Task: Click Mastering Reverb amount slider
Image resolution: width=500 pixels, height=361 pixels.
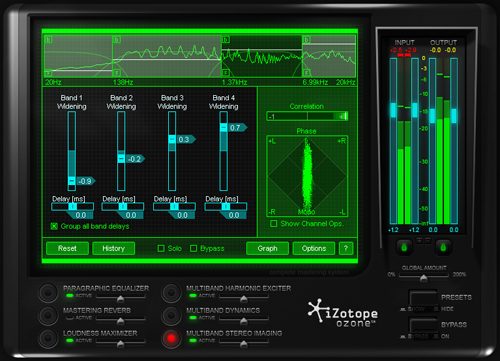Action: (x=121, y=320)
